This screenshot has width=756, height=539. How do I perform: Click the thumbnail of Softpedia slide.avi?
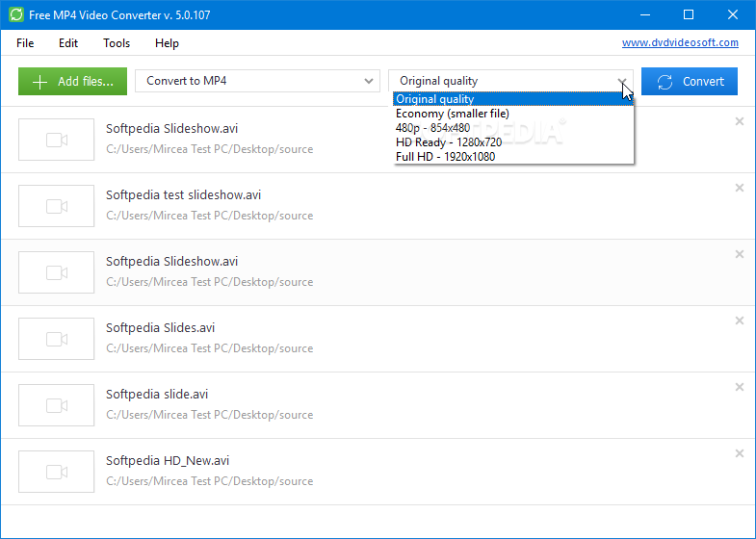point(57,405)
